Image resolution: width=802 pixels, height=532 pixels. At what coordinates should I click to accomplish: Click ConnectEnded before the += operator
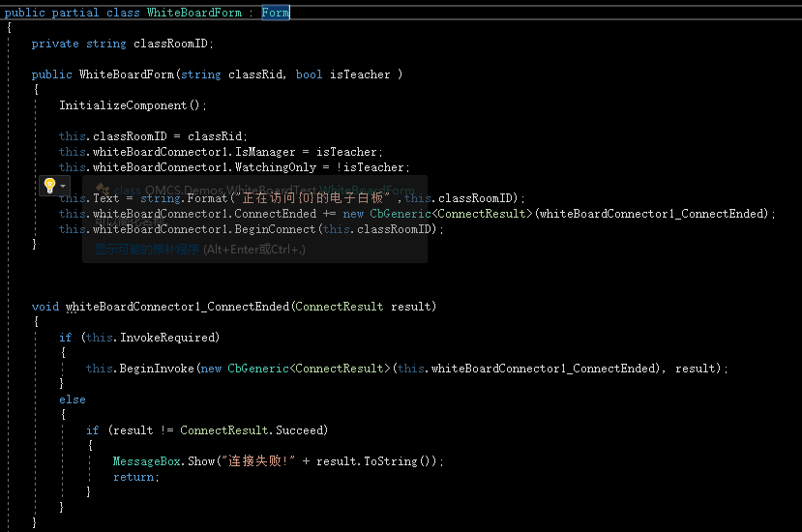point(276,214)
